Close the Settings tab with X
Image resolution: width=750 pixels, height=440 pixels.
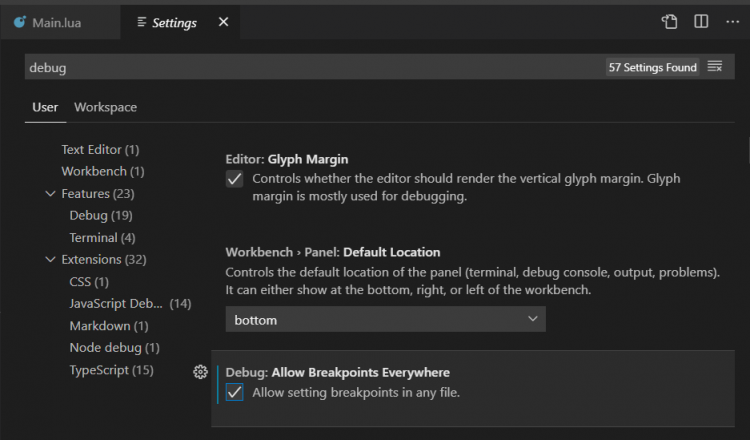(222, 22)
